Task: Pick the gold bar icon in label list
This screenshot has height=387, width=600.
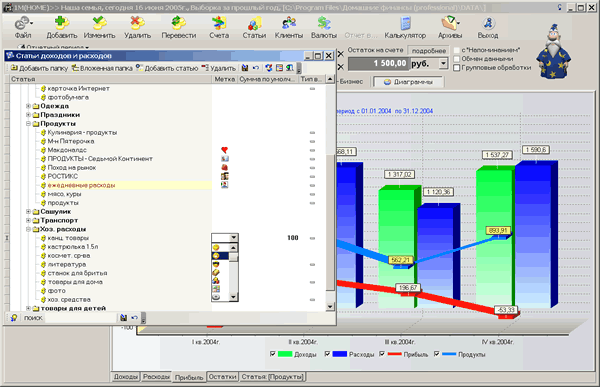Action: [216, 273]
